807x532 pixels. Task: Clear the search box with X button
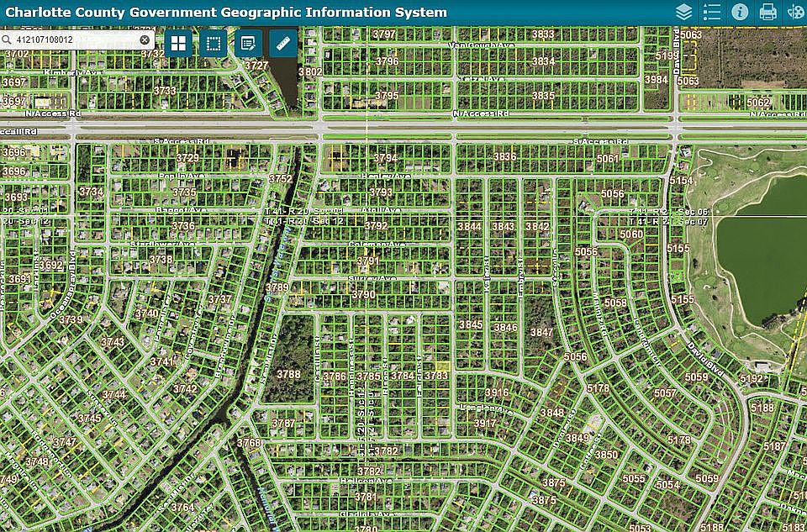[x=145, y=40]
